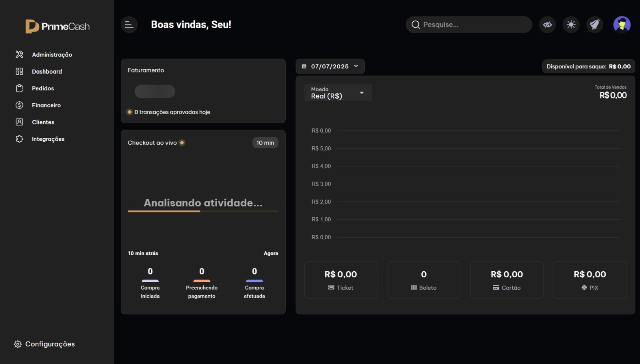
Task: Open Configurações with the gear icon
Action: pos(18,344)
